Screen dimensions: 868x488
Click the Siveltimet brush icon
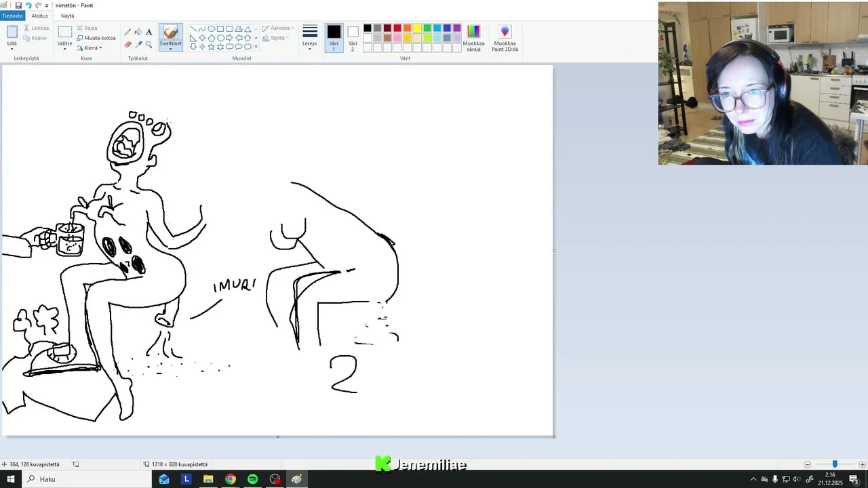tap(171, 32)
